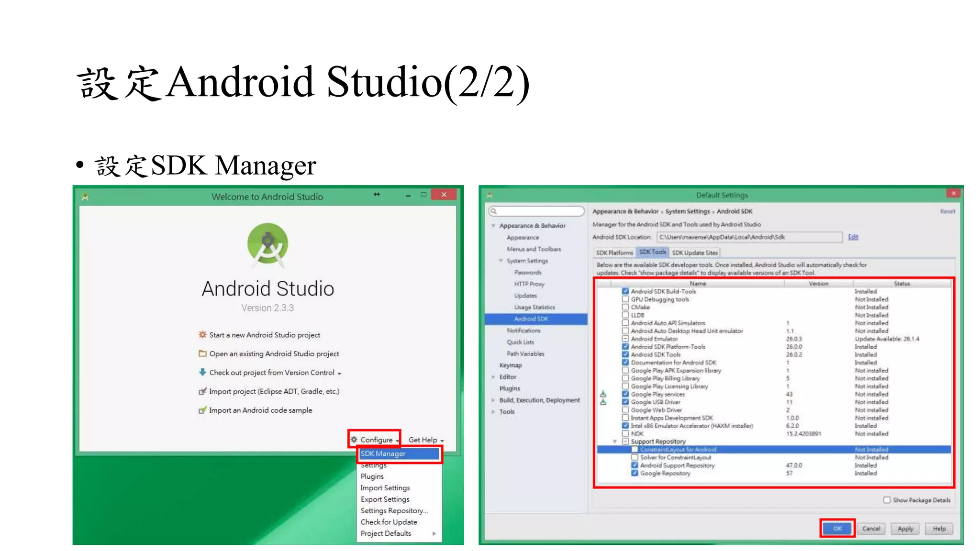Image resolution: width=980 pixels, height=551 pixels.
Task: Click the Open existing project folder icon
Action: (202, 353)
